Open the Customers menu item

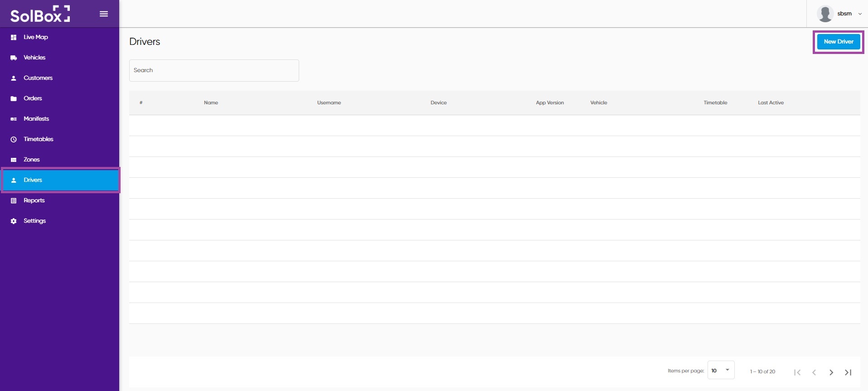click(x=38, y=78)
